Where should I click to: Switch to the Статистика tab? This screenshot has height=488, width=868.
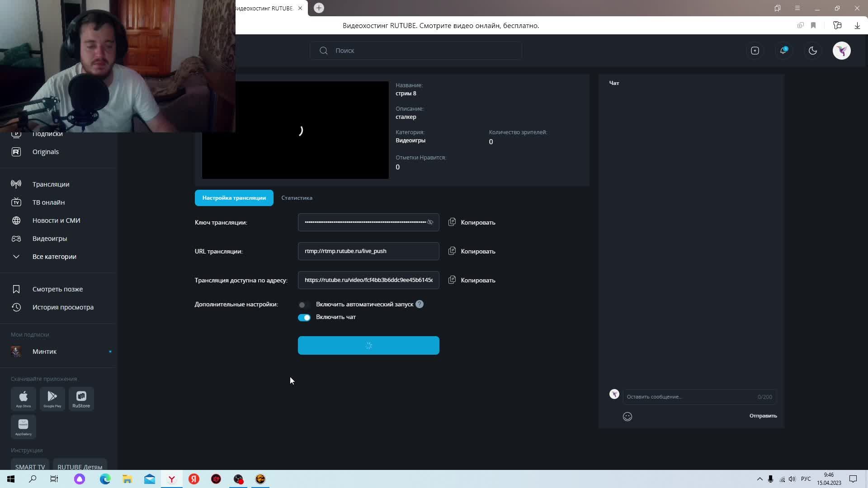[x=297, y=198]
